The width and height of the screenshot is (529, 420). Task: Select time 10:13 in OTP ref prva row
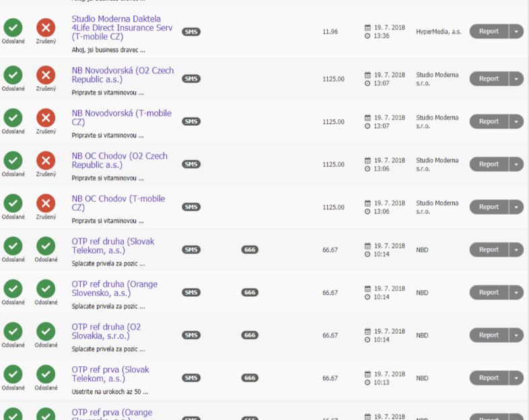click(381, 382)
